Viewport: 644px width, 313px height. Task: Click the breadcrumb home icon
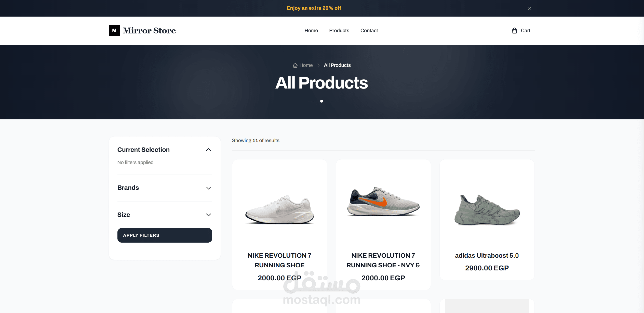pyautogui.click(x=295, y=65)
